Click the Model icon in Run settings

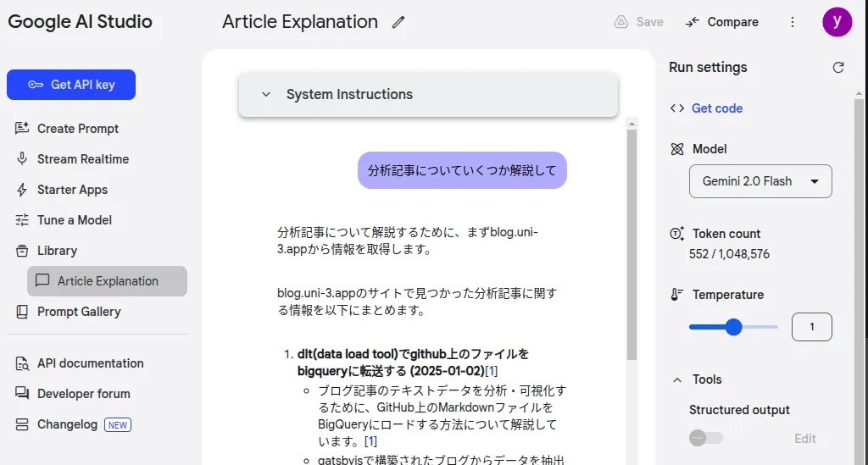pyautogui.click(x=677, y=149)
